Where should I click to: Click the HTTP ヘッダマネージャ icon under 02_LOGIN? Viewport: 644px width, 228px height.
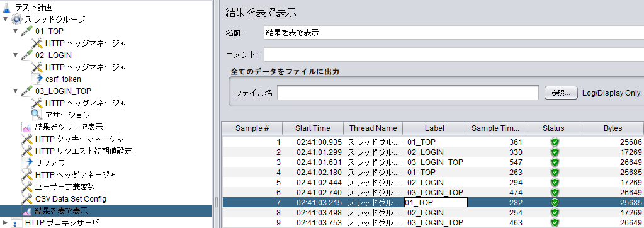pos(37,67)
